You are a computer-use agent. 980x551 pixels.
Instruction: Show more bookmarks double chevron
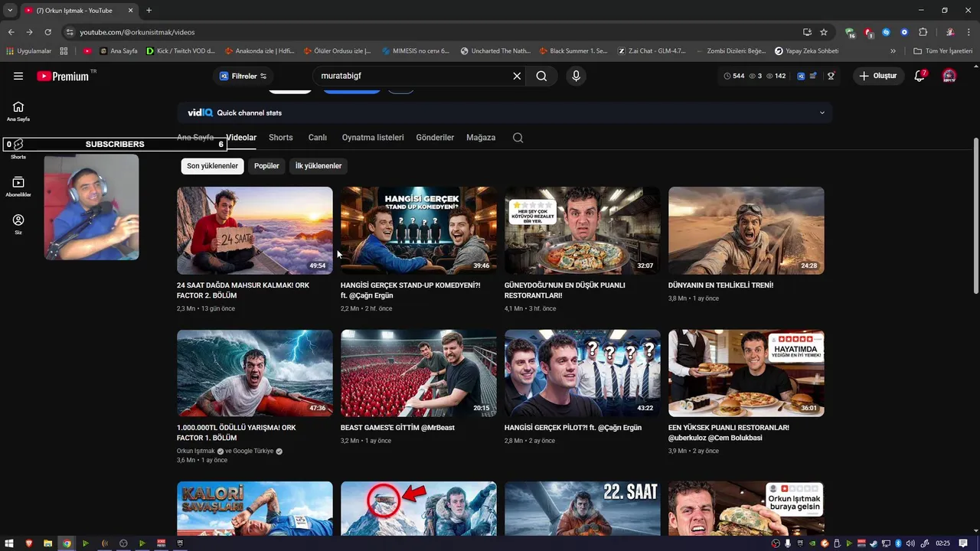tap(893, 51)
